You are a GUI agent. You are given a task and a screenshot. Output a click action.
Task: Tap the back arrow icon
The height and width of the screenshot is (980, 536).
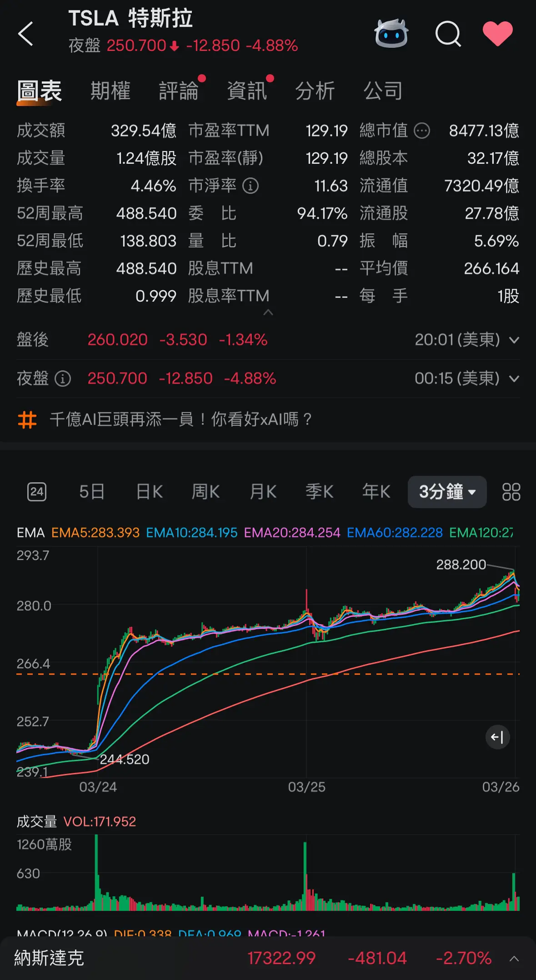pos(25,34)
